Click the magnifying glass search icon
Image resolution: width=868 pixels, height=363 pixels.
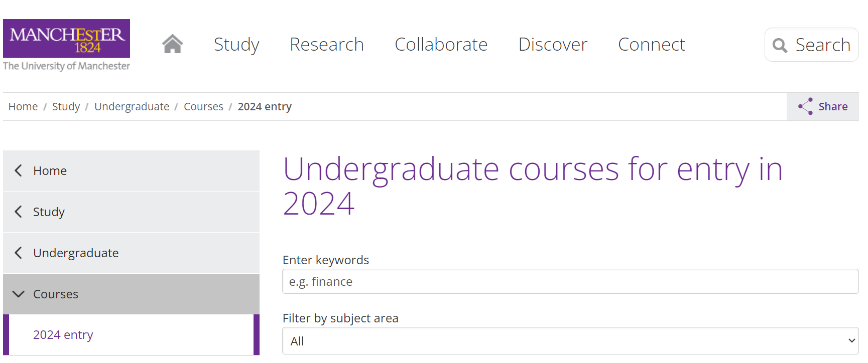(x=780, y=45)
